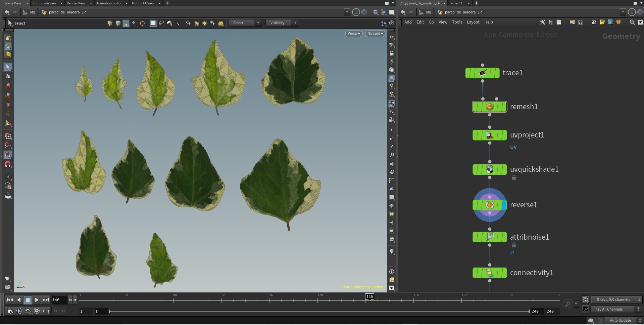Select the laser selection tool
This screenshot has width=644, height=325.
(x=178, y=23)
